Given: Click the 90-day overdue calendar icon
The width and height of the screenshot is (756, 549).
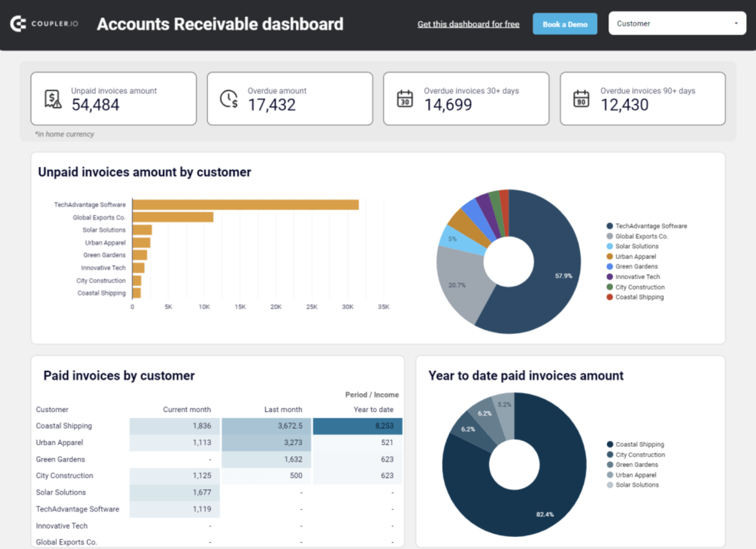Looking at the screenshot, I should (580, 99).
